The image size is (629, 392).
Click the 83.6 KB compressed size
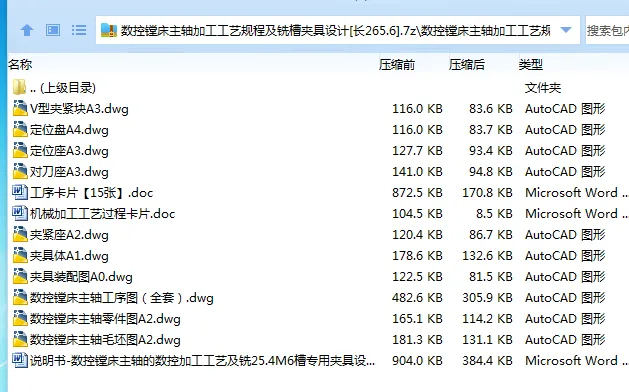tap(491, 109)
